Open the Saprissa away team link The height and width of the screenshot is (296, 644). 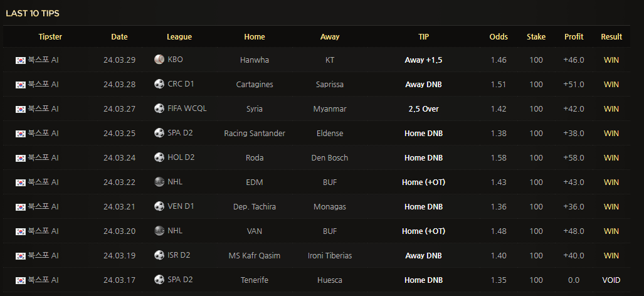329,84
